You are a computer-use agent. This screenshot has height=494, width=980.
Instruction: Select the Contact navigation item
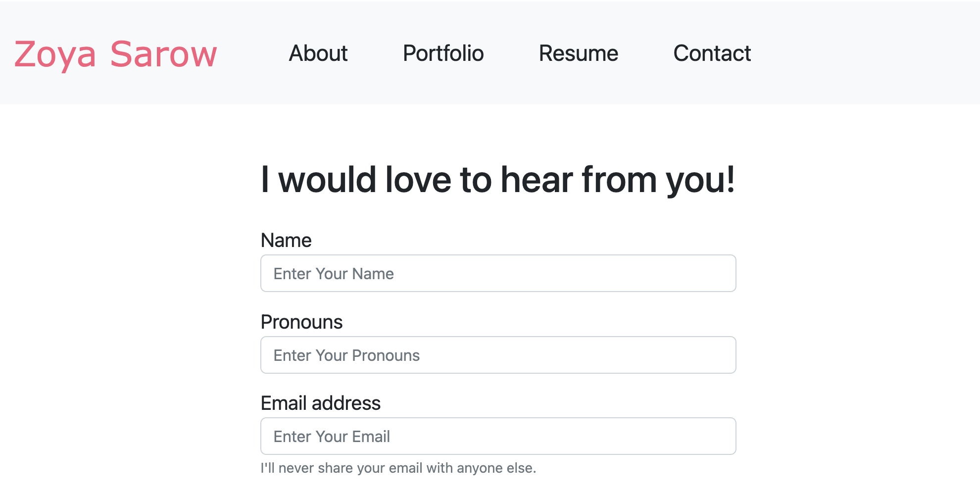pyautogui.click(x=712, y=54)
